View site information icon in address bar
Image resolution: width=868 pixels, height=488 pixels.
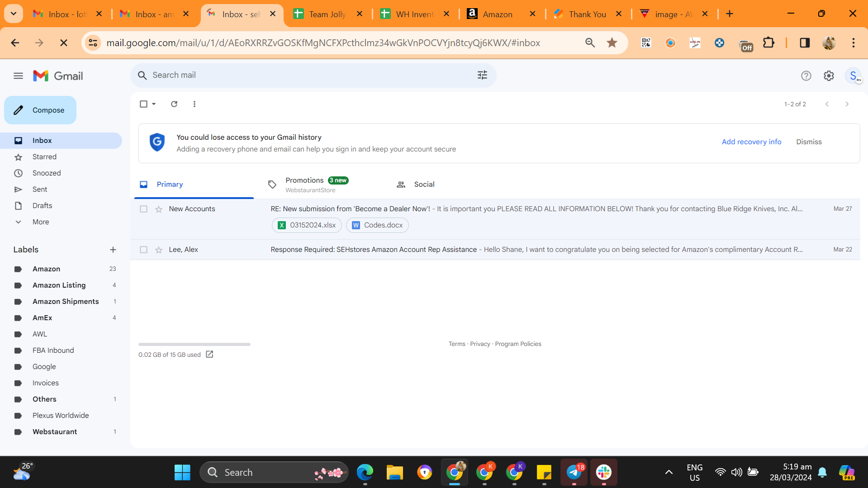93,43
